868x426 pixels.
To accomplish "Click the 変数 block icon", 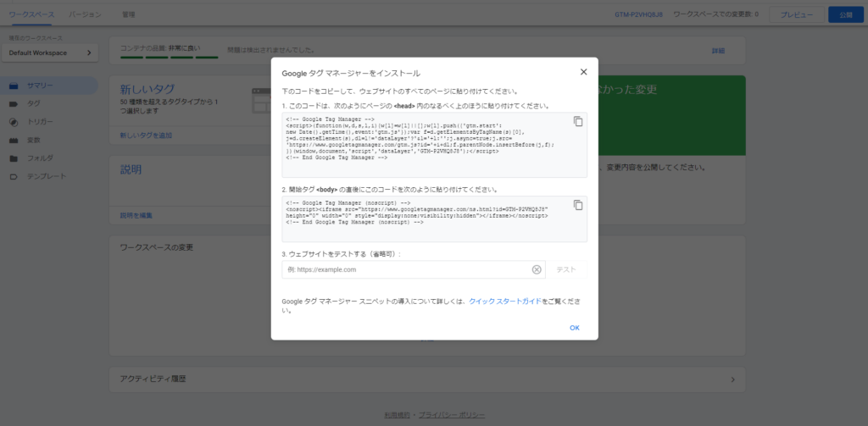I will (14, 141).
